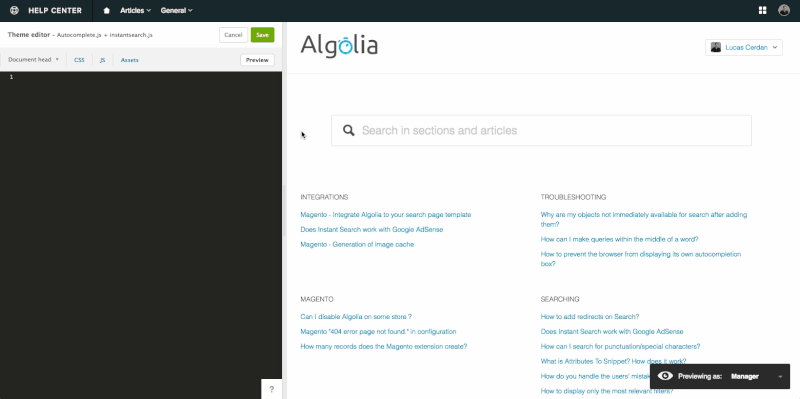Open Magento 404 error page not found article

coord(378,332)
